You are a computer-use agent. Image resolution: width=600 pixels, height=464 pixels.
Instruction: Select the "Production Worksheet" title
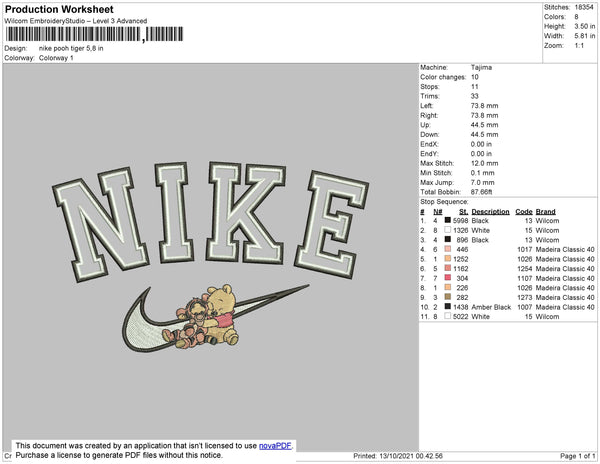tap(59, 10)
